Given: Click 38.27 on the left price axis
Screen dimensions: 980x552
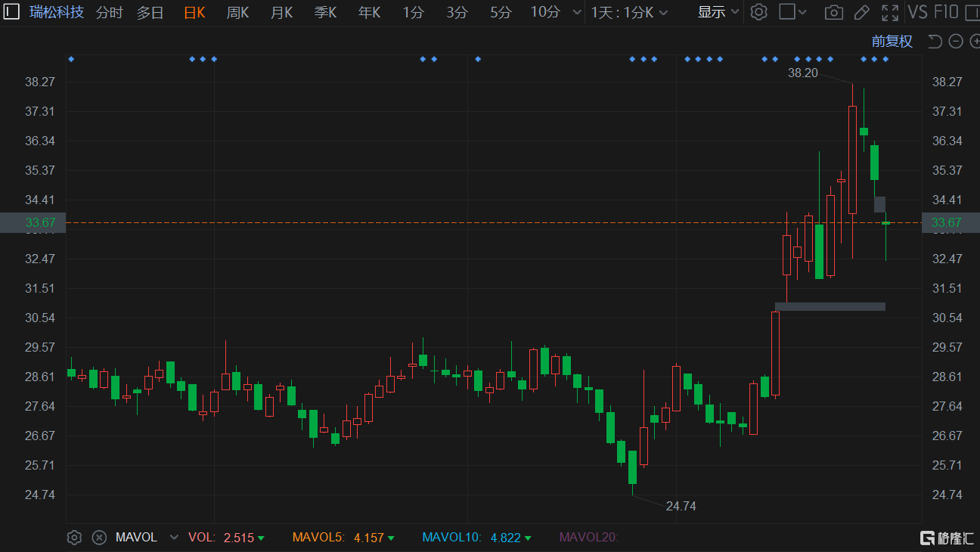Looking at the screenshot, I should pos(40,82).
